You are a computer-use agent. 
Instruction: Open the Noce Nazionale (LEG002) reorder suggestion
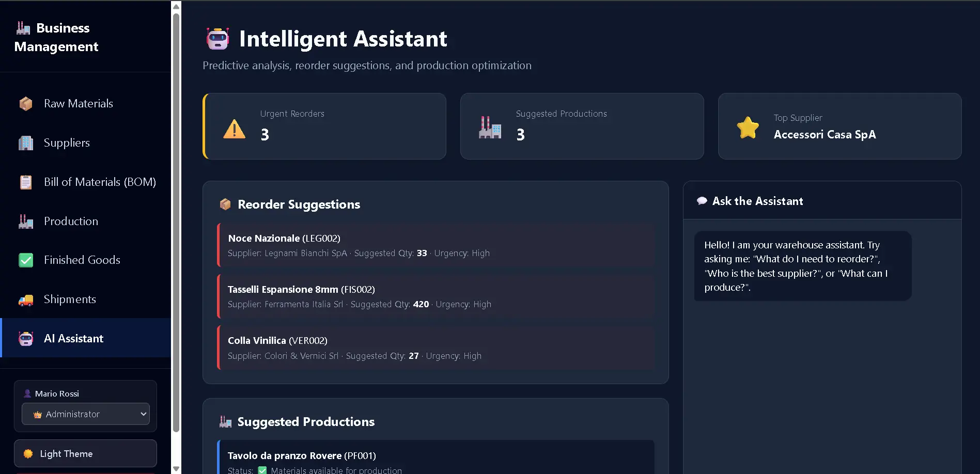click(435, 245)
